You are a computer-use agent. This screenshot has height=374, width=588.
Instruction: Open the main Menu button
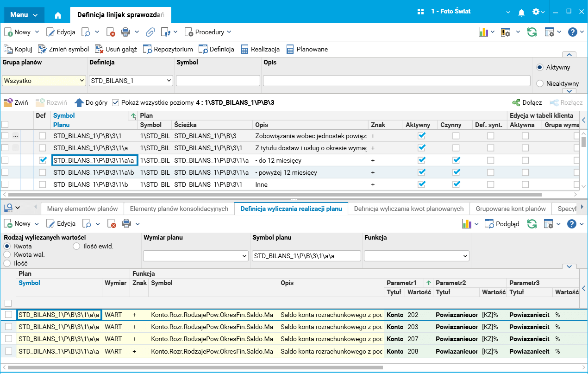[24, 15]
